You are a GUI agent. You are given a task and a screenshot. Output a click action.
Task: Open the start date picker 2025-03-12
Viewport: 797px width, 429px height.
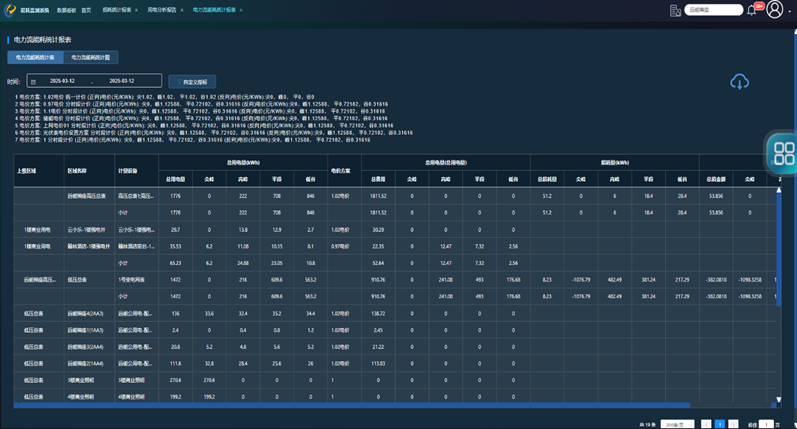[x=60, y=81]
